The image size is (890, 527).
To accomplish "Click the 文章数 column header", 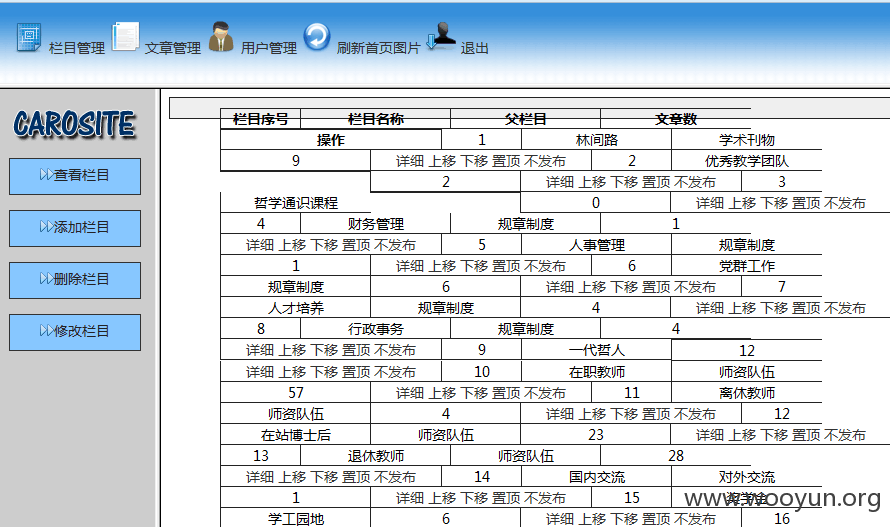I will pos(675,119).
